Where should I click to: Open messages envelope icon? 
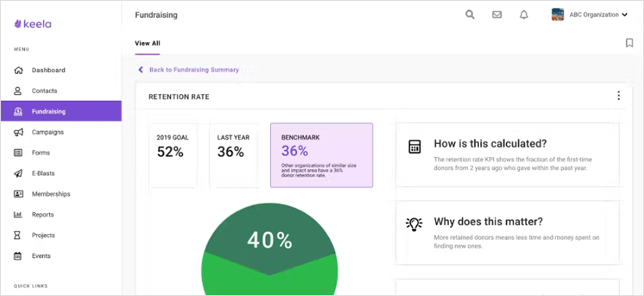click(497, 15)
